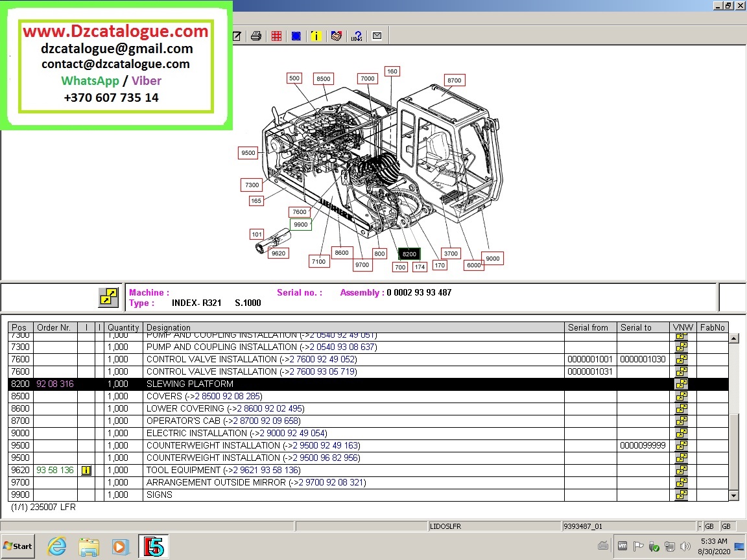Open VNW icon for PUMP AND COUPLING 93 08 637 row

682,347
